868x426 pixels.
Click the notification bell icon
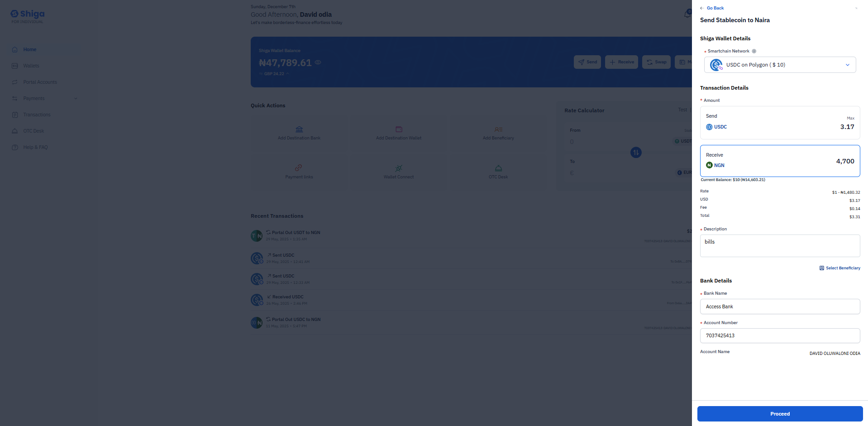point(687,14)
